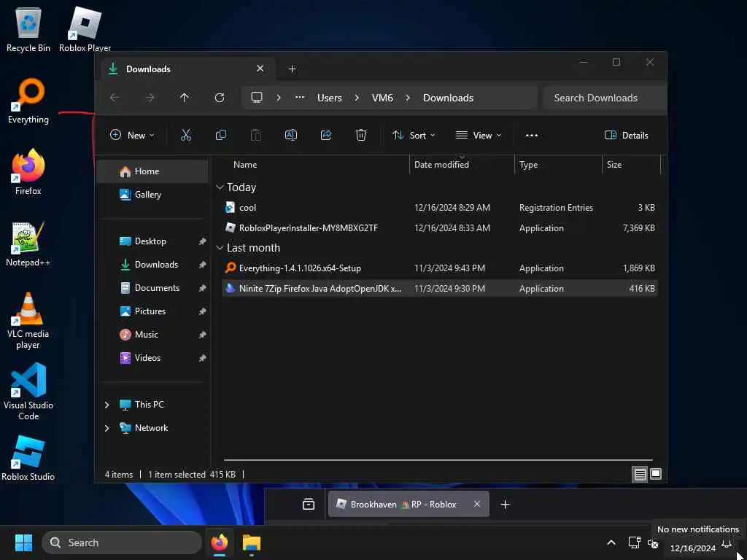Viewport: 747px width, 560px height.
Task: Select the Visual Studio Code desktop icon
Action: tap(28, 392)
